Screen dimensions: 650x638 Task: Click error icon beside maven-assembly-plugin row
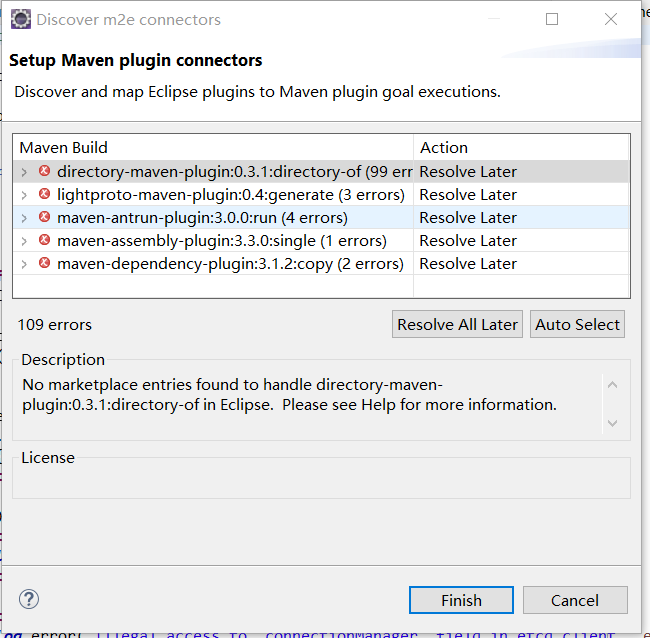point(44,240)
